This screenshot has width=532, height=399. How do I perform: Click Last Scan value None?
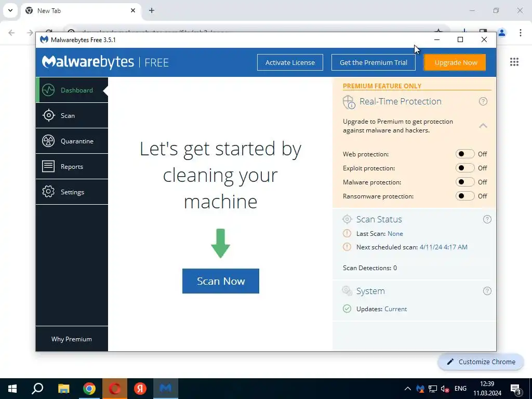click(395, 233)
